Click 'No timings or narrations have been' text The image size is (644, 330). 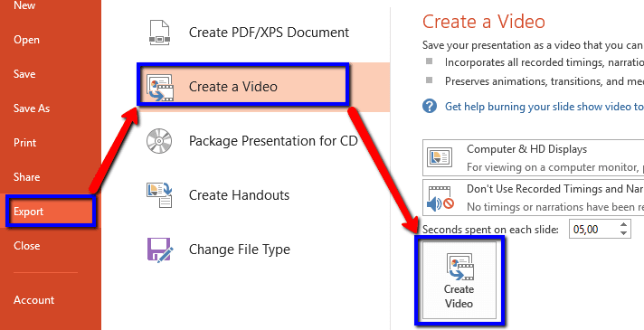coord(555,207)
